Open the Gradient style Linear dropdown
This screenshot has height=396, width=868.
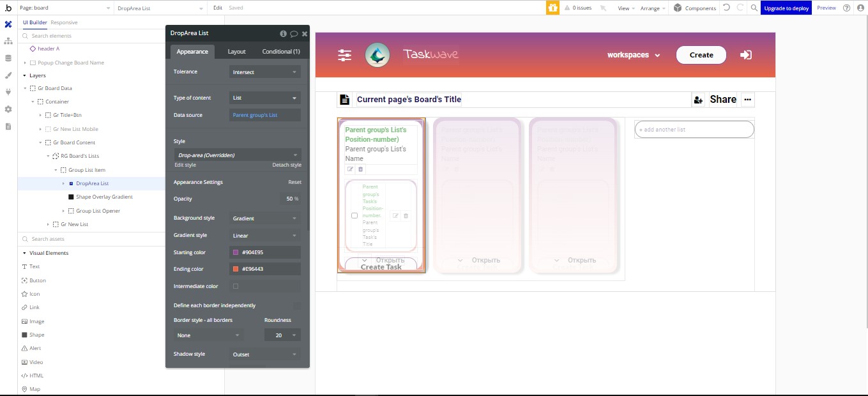(x=264, y=236)
